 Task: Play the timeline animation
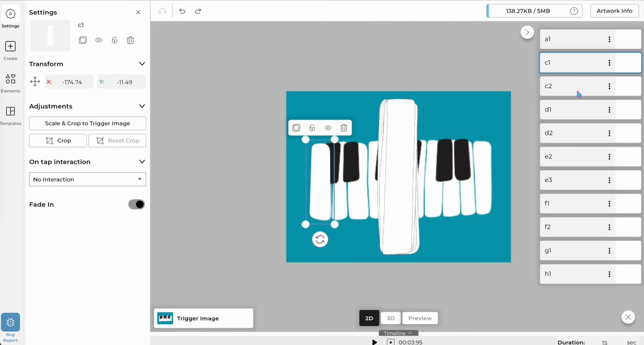click(x=374, y=342)
